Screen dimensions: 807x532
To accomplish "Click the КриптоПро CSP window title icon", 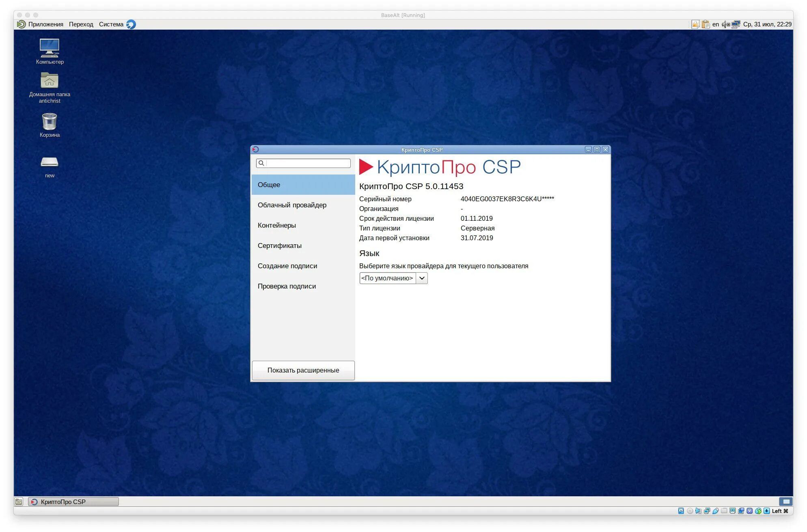I will [255, 149].
